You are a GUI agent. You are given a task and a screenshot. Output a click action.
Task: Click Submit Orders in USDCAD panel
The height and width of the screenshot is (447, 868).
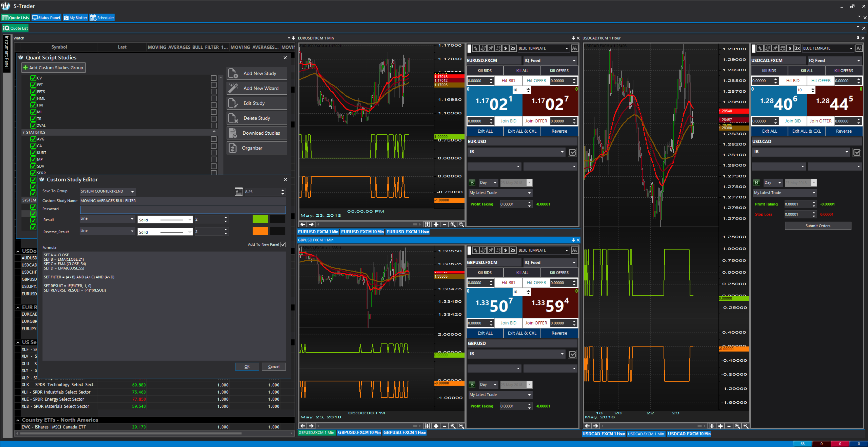tap(818, 226)
